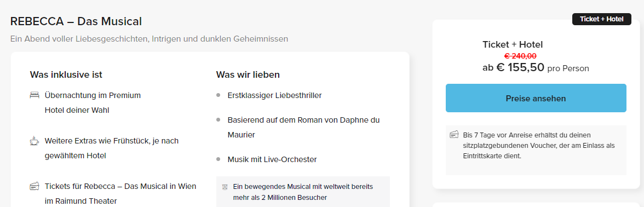Click the ab € 155,50 price text
The height and width of the screenshot is (207, 644).
tap(514, 67)
